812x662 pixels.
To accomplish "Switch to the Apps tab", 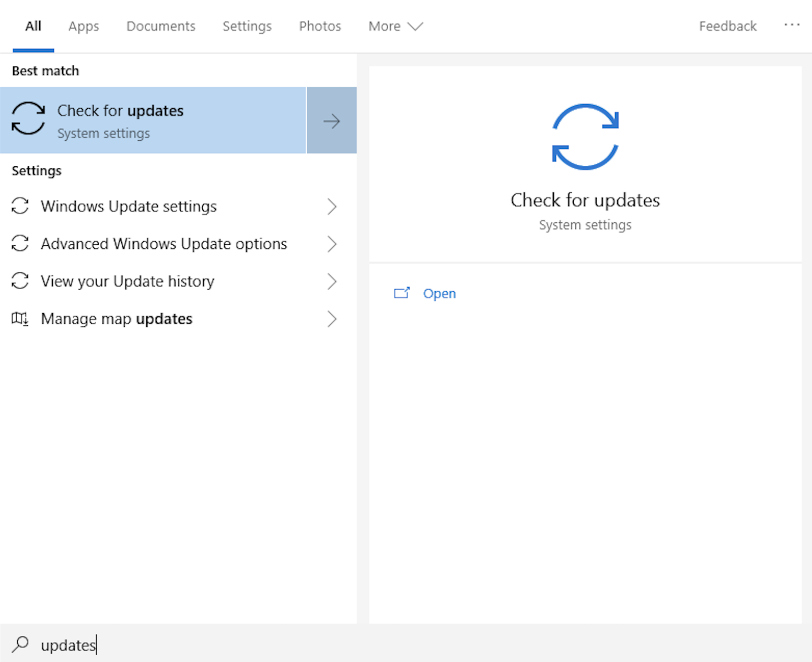I will (x=84, y=26).
